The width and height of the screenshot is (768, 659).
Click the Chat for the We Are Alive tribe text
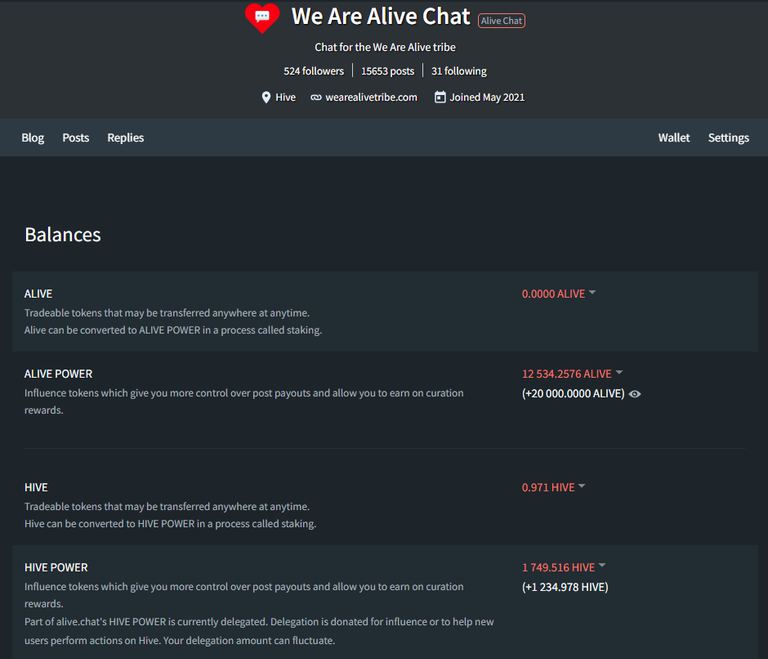tap(385, 47)
